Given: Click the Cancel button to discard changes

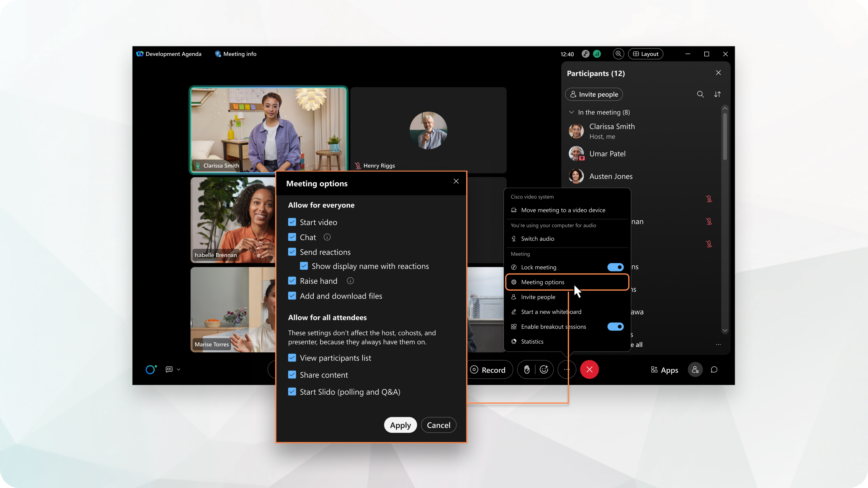Looking at the screenshot, I should (x=439, y=424).
